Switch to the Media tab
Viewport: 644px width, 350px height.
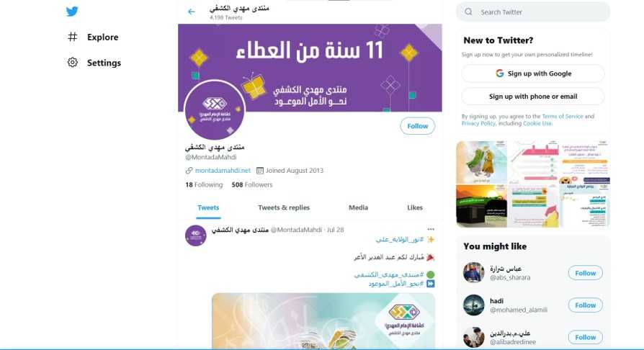pos(358,208)
